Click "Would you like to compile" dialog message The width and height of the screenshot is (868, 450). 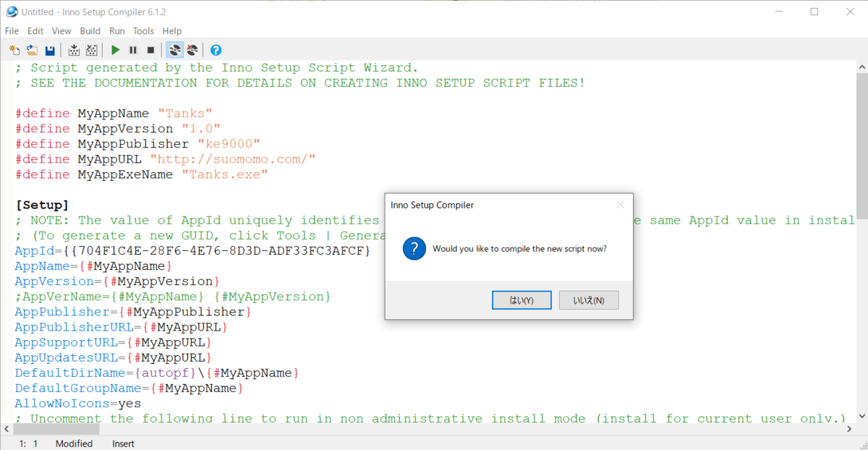[519, 249]
